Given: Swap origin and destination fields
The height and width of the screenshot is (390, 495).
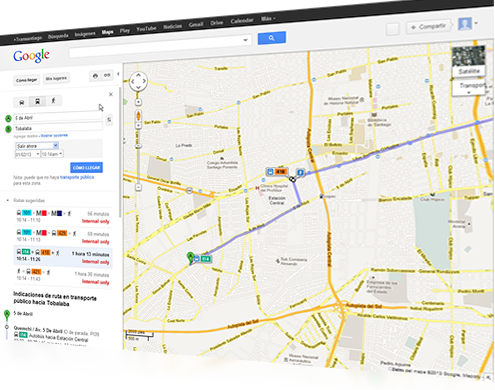Looking at the screenshot, I should click(109, 120).
